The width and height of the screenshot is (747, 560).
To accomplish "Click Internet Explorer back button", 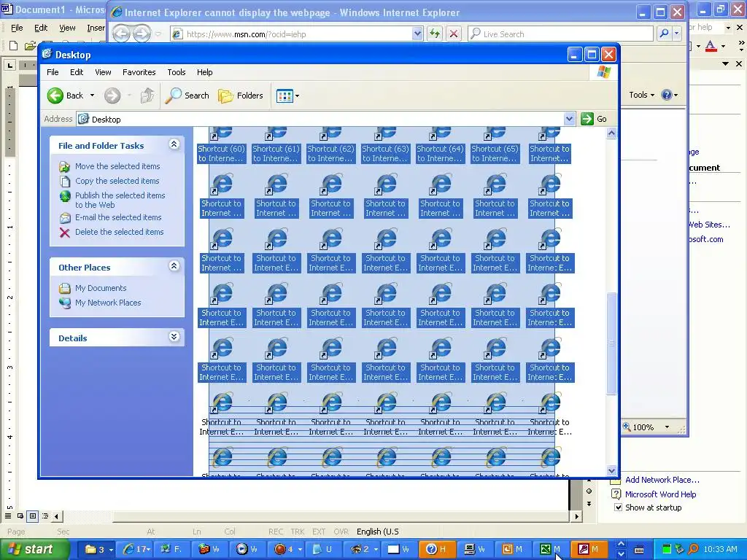I will (x=122, y=34).
